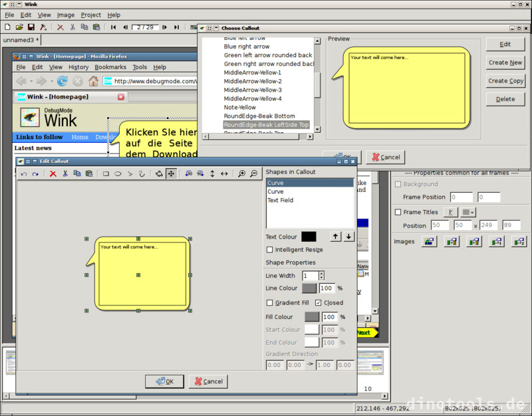Enable the Intelligent Resize checkbox
Viewport: 532px width, 416px height.
tap(270, 250)
